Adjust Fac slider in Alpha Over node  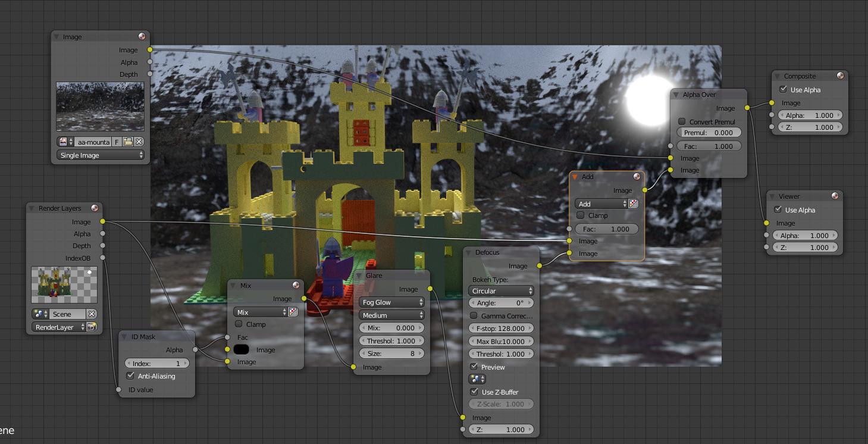(709, 146)
